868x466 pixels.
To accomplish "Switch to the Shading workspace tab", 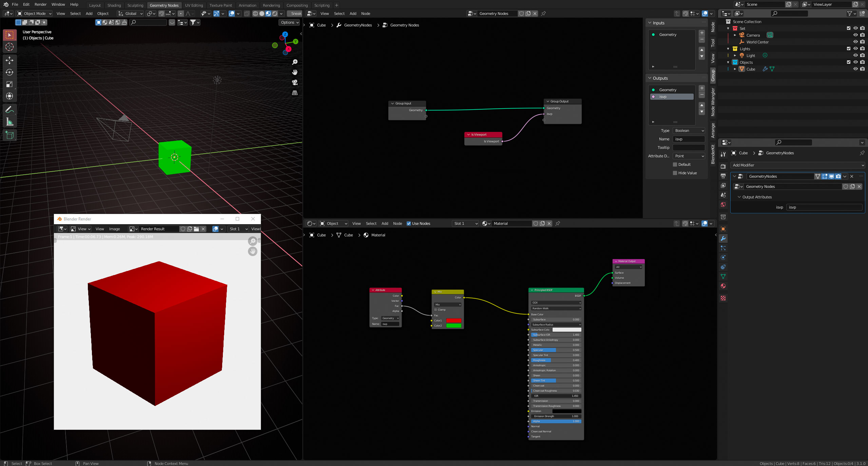I will click(x=114, y=5).
